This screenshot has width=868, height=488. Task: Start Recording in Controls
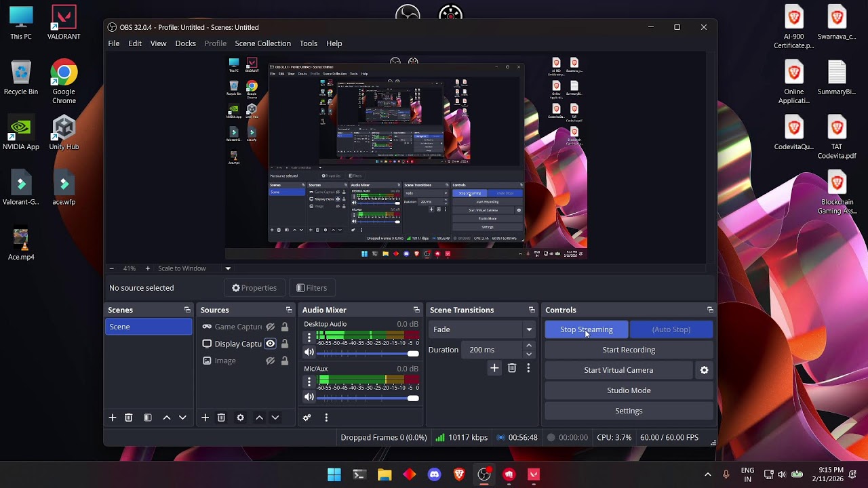coord(629,350)
